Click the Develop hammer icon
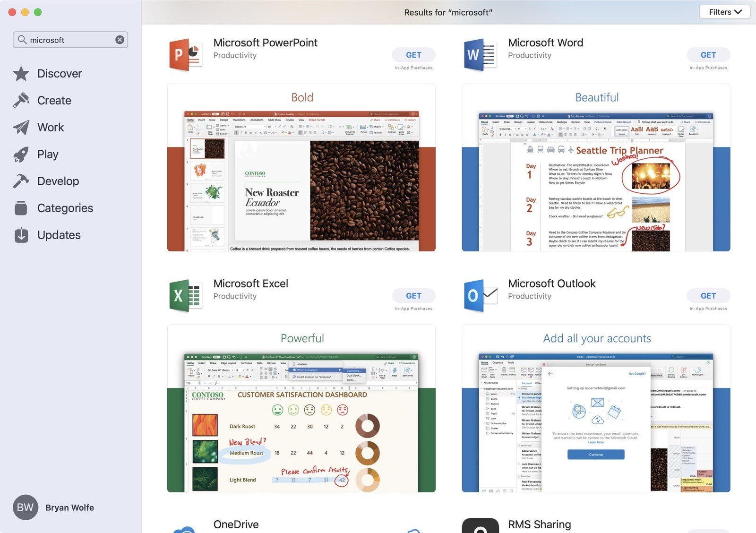 (21, 181)
